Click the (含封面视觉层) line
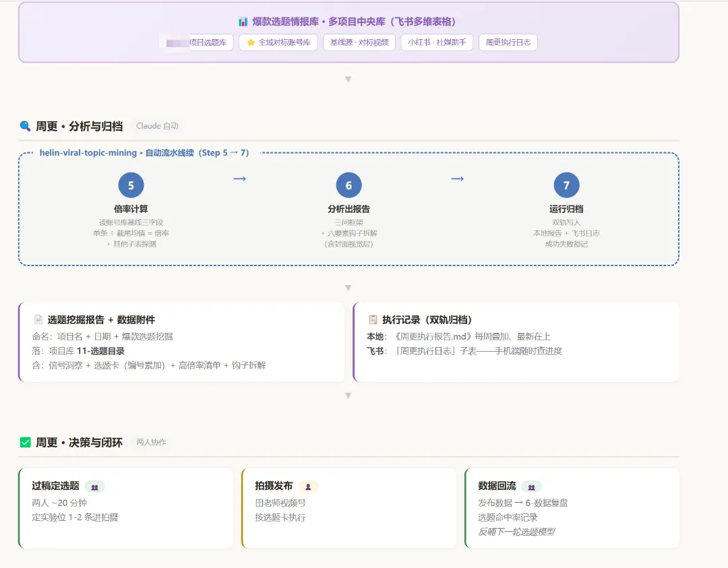Screen dimensions: 728x568 [x=348, y=244]
